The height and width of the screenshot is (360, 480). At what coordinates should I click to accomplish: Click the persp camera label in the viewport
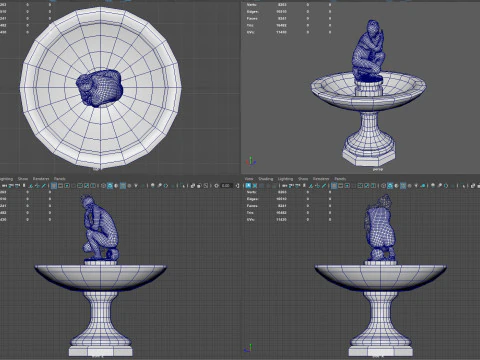(x=378, y=169)
